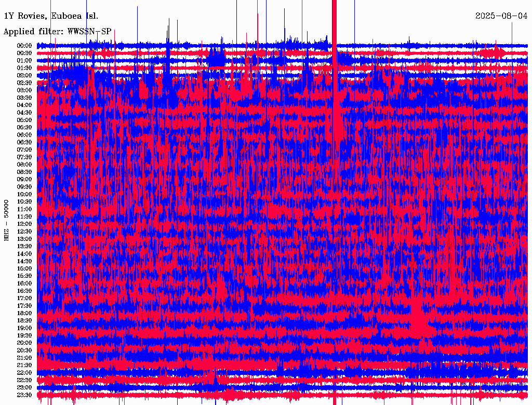Click the 02:00 time label
Image resolution: width=532 pixels, height=405 pixels.
pos(24,75)
